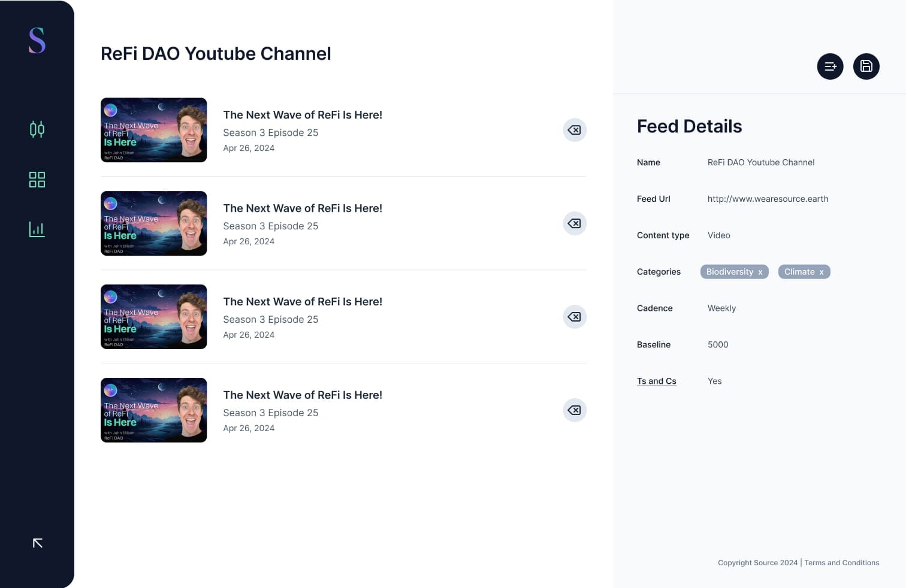Click the save floppy disk button
906x588 pixels.
(x=866, y=66)
